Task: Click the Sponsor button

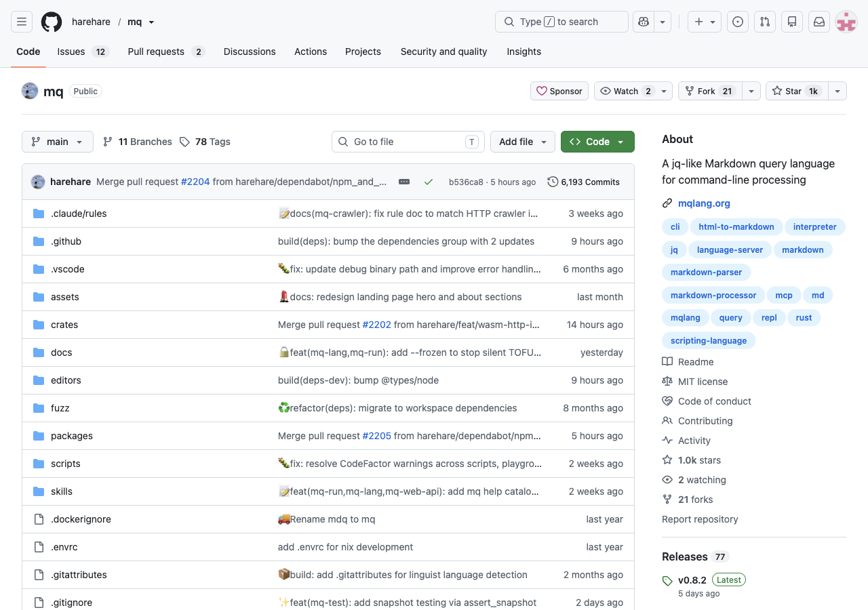Action: (x=559, y=91)
